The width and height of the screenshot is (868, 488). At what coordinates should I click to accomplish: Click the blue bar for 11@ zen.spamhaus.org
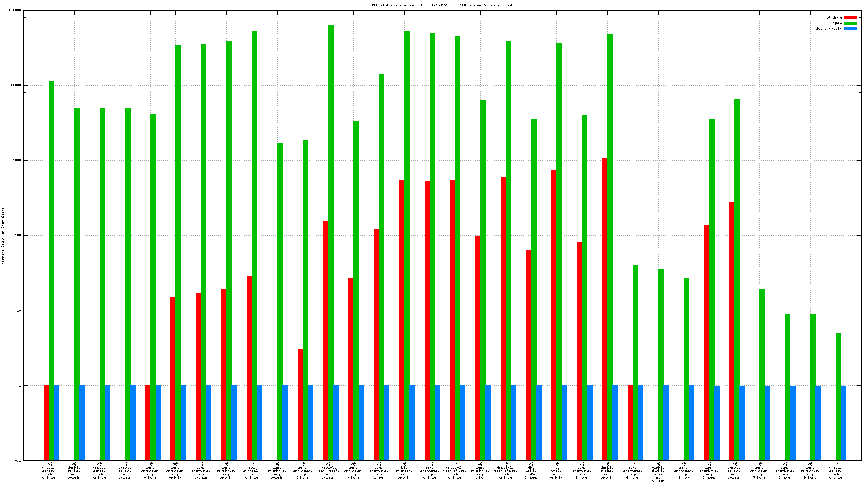(437, 423)
